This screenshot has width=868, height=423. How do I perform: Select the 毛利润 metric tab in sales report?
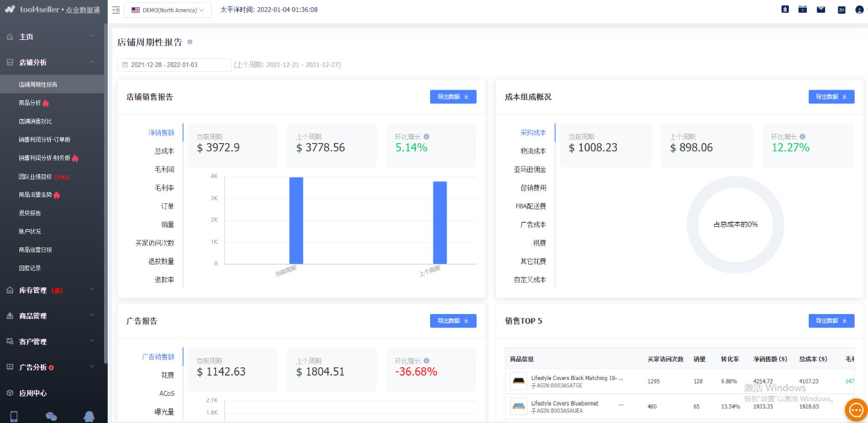point(164,169)
